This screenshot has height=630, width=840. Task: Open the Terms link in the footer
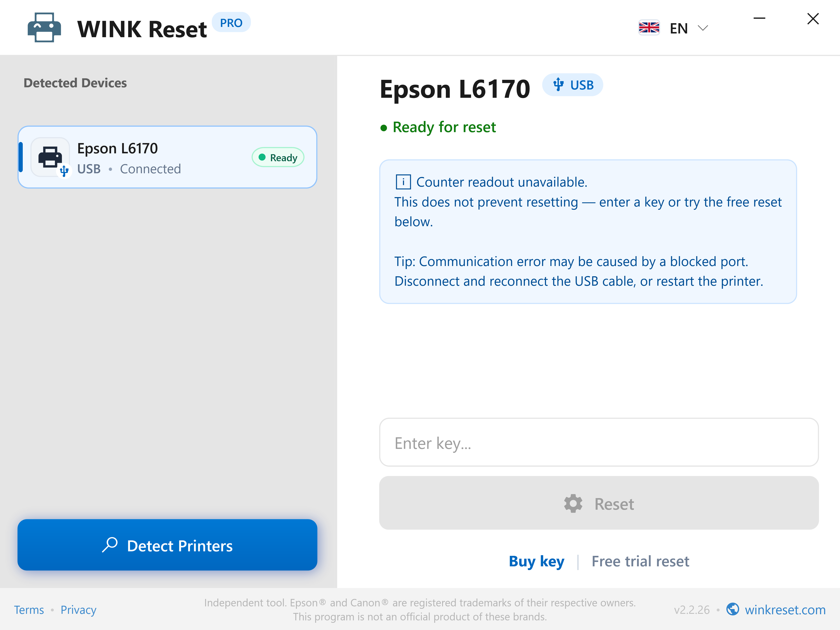29,610
